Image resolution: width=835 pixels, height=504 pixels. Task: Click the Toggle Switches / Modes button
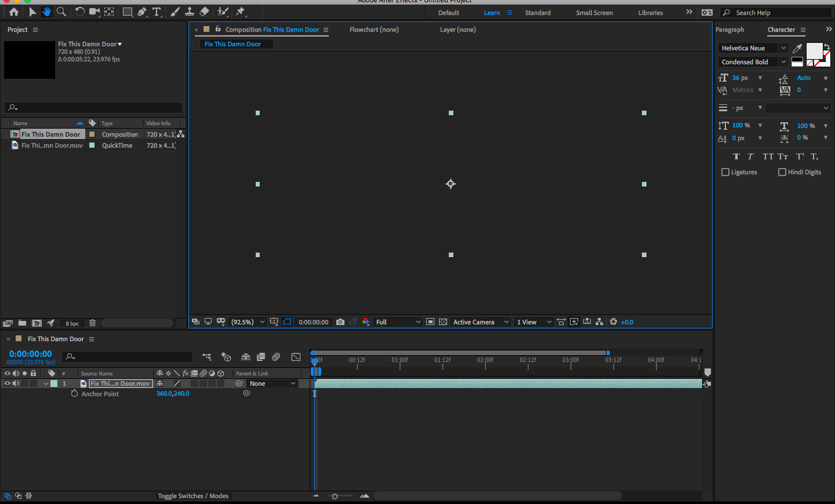click(x=193, y=496)
